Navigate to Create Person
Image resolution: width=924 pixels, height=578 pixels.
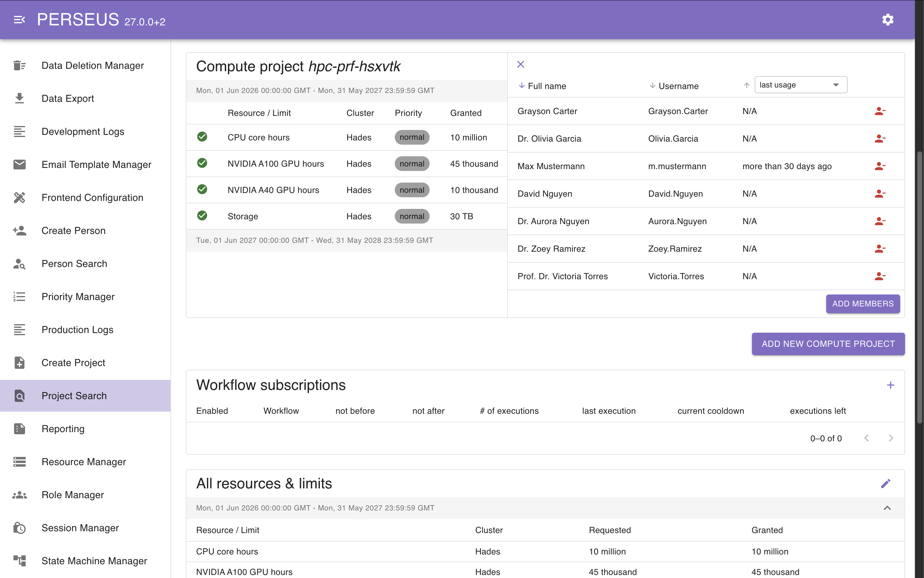[x=86, y=231]
